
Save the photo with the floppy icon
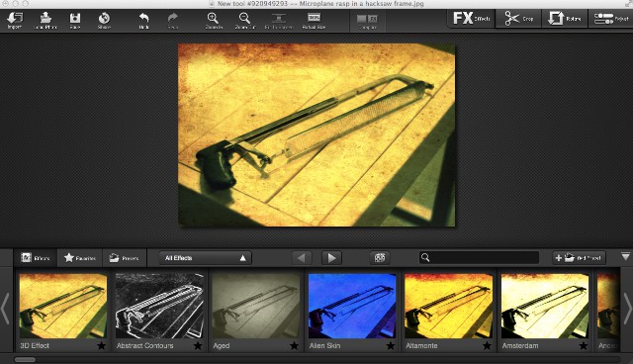point(75,20)
